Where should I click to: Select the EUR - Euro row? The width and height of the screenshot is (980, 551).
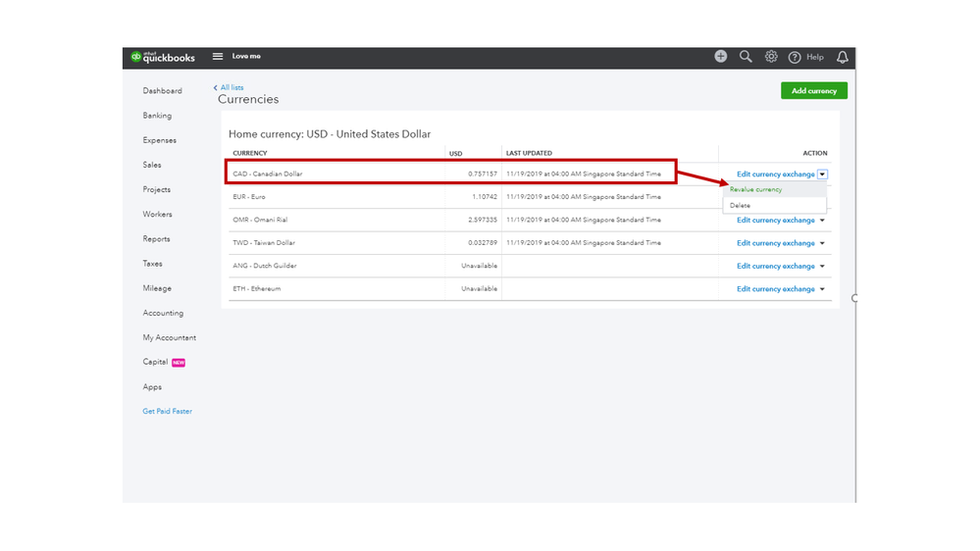tap(334, 197)
